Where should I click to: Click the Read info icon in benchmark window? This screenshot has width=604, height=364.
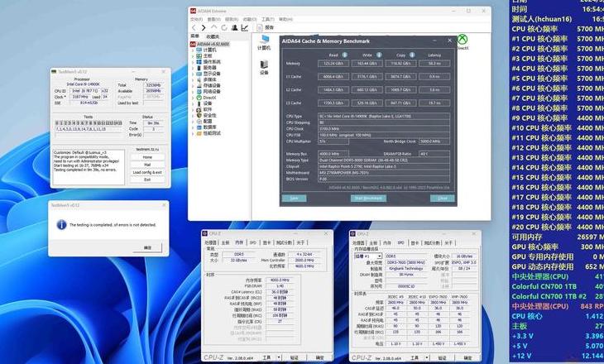pyautogui.click(x=345, y=55)
